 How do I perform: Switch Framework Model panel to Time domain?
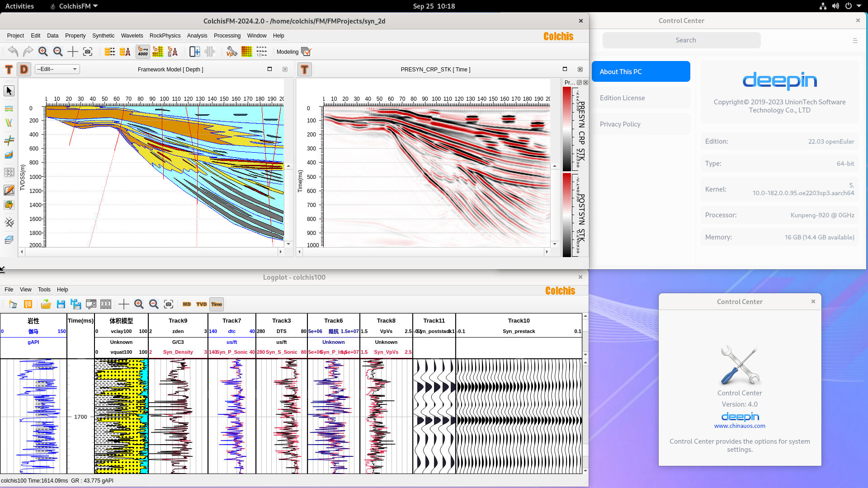pyautogui.click(x=9, y=69)
